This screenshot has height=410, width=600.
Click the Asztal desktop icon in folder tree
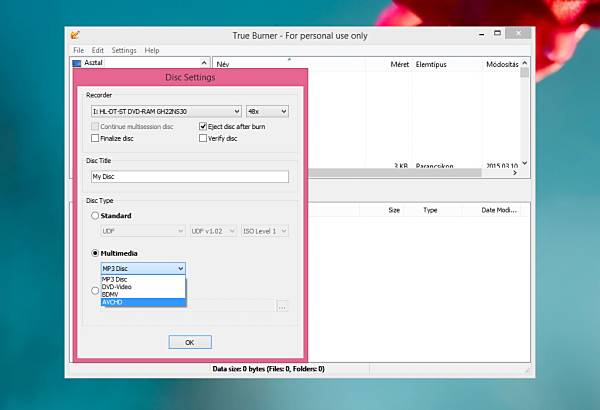coord(77,63)
